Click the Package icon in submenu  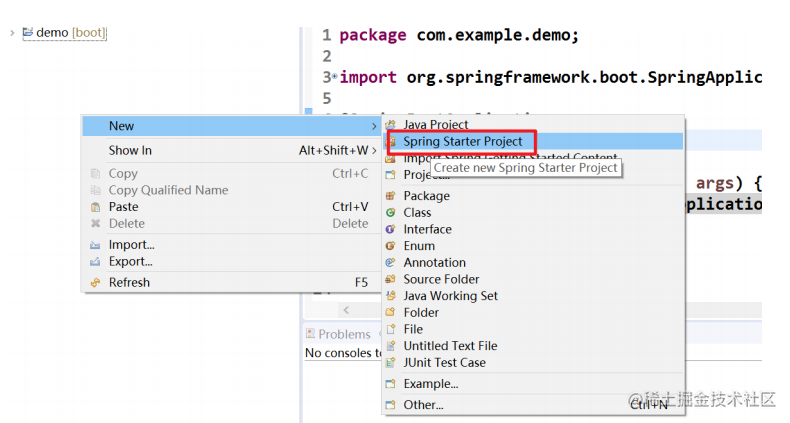click(391, 196)
